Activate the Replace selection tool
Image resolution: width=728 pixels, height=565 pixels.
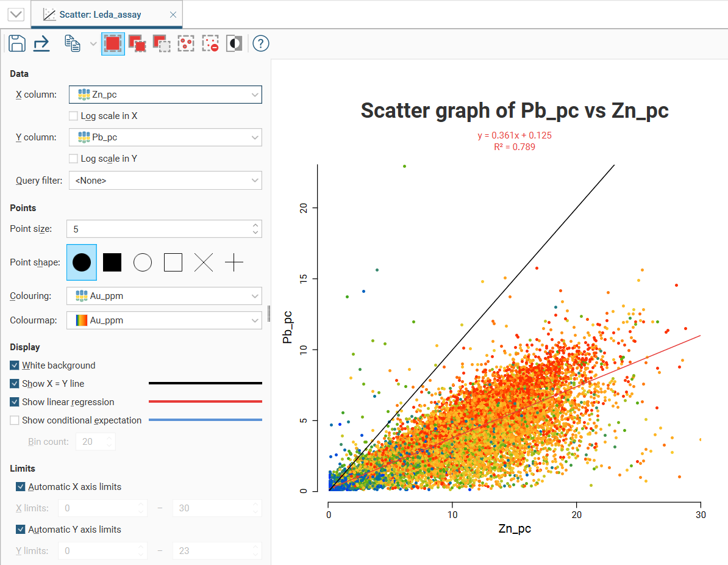[113, 43]
